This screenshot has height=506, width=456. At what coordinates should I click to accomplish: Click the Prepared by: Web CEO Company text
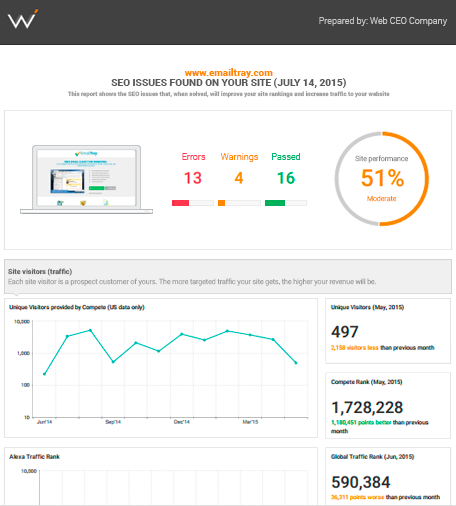click(383, 21)
